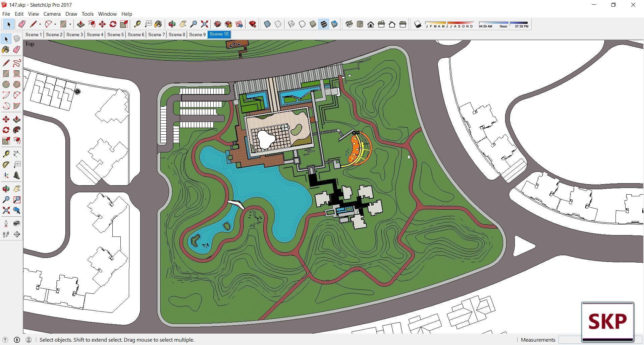Image resolution: width=644 pixels, height=345 pixels.
Task: Switch to Wireframe style
Action: (291, 24)
